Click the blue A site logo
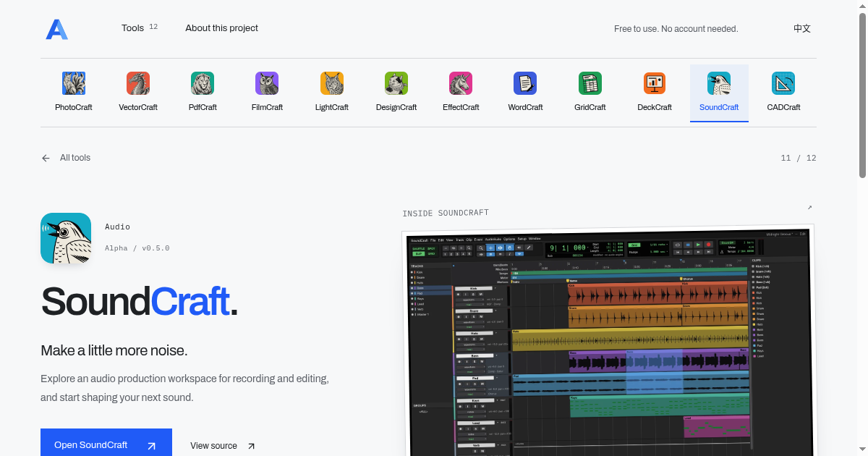 click(x=56, y=29)
